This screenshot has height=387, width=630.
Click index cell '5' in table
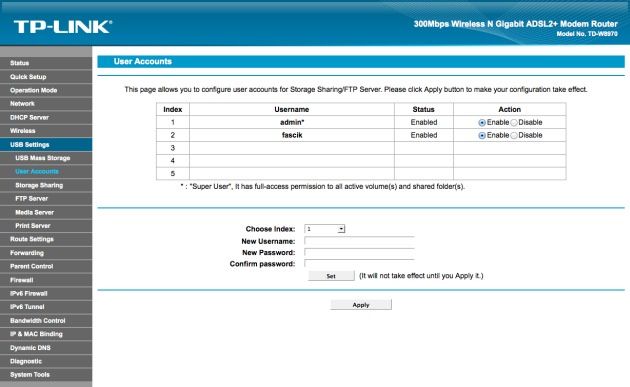click(x=173, y=174)
